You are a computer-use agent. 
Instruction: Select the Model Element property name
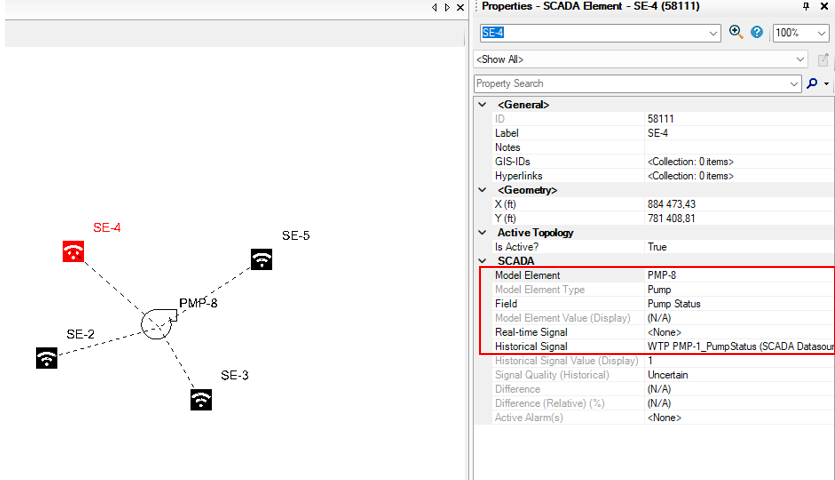click(x=527, y=275)
